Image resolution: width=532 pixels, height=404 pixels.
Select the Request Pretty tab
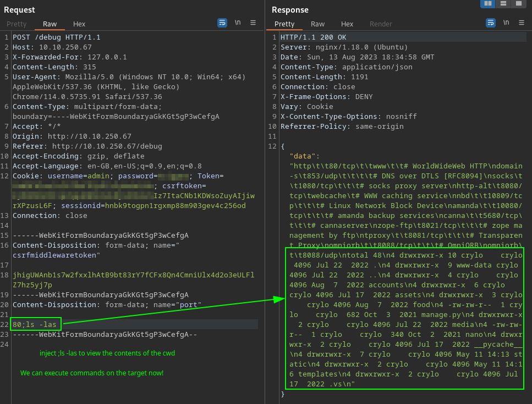[x=17, y=24]
